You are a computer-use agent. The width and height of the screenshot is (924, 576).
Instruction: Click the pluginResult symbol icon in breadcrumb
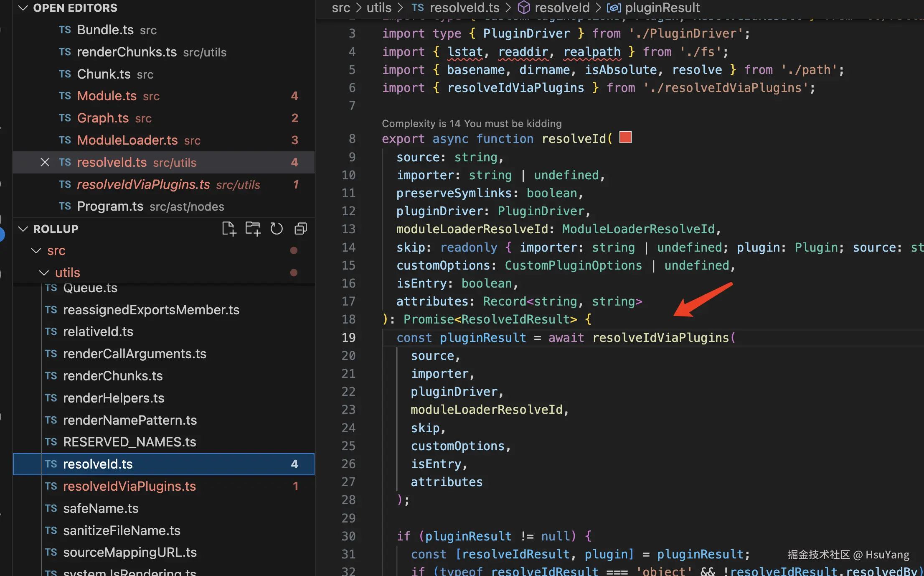pos(614,8)
